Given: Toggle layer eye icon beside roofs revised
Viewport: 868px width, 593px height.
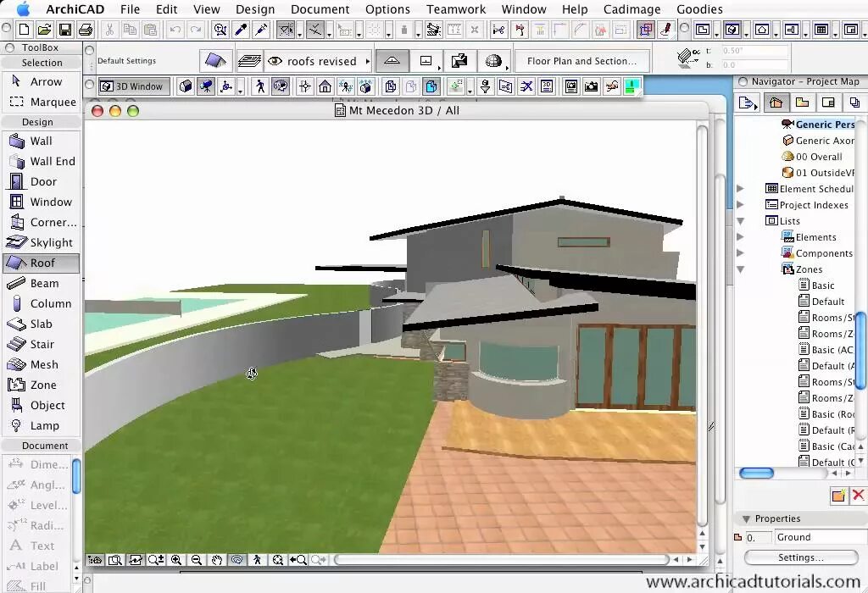Looking at the screenshot, I should tap(275, 61).
